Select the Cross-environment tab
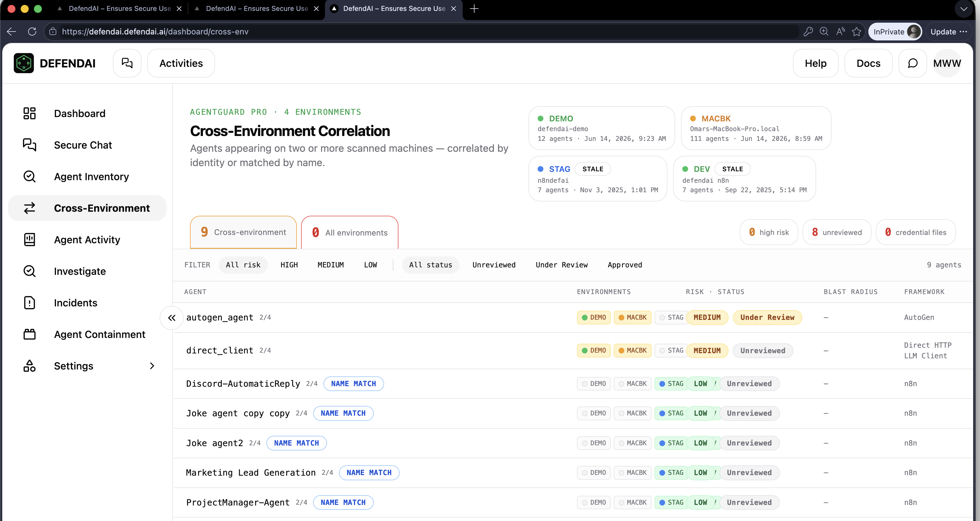This screenshot has width=980, height=521. point(243,232)
